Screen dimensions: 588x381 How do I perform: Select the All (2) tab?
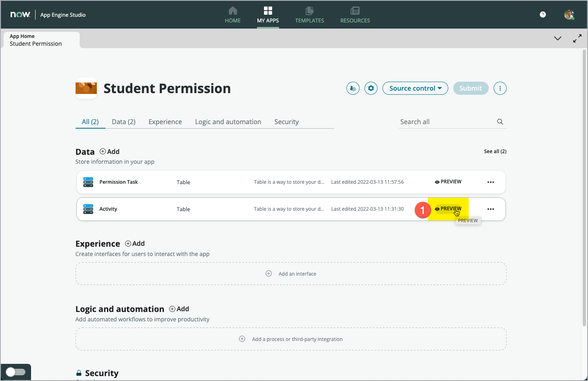90,122
